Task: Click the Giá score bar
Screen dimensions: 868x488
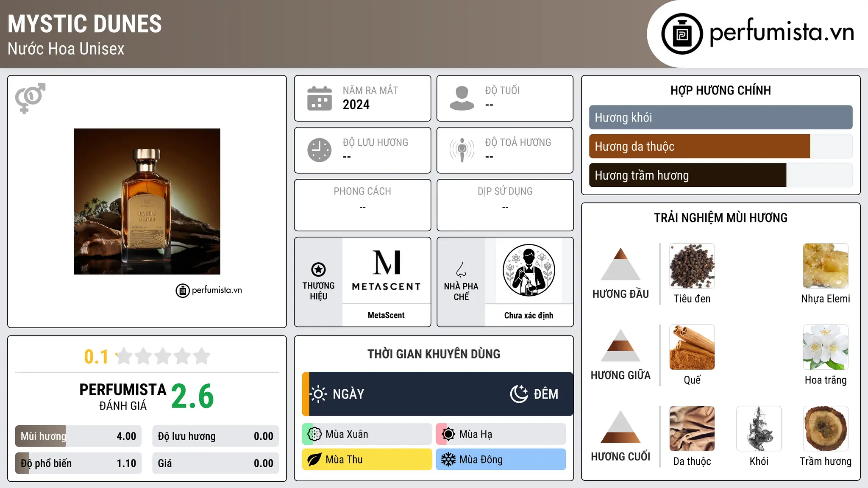Action: [x=215, y=463]
